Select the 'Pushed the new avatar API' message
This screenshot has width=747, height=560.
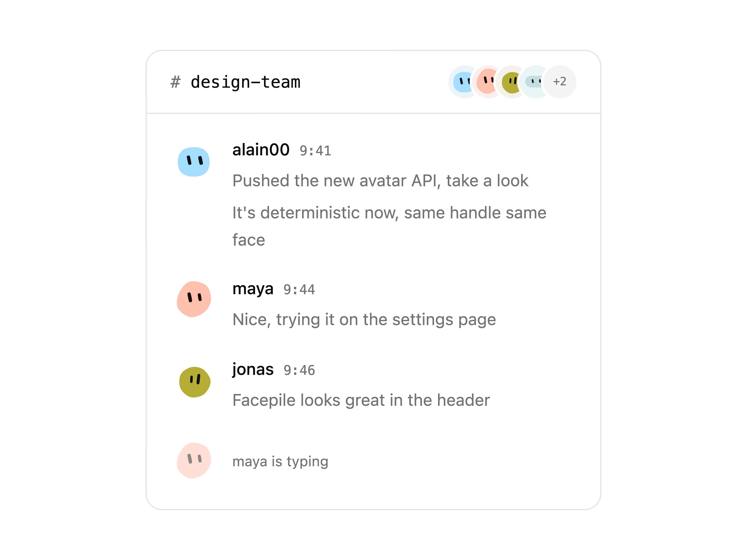[x=380, y=181]
